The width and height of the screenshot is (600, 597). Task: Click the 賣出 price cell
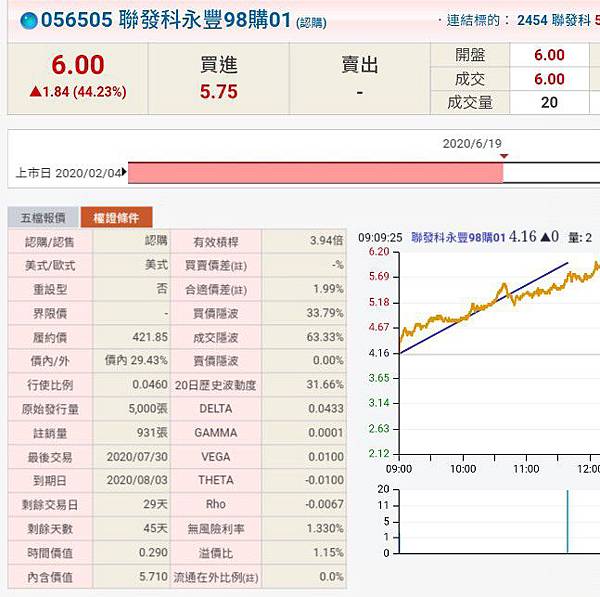click(x=359, y=92)
